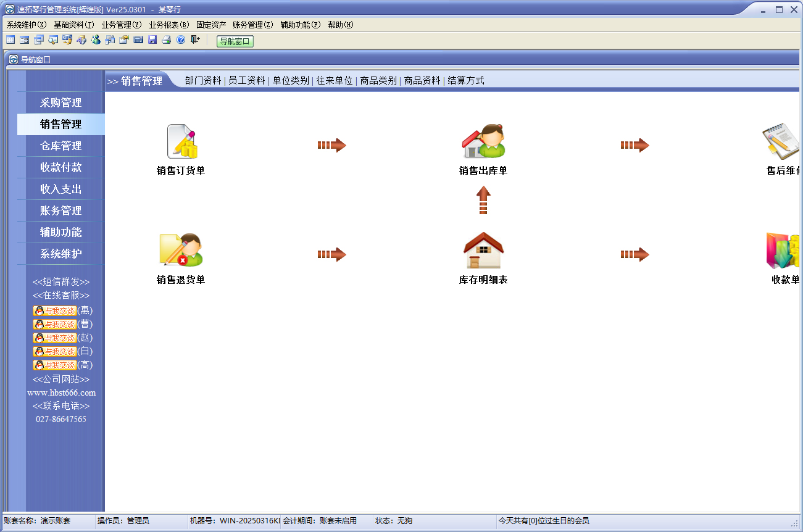Image resolution: width=803 pixels, height=532 pixels.
Task: Open the 部门资料 link
Action: pos(203,80)
